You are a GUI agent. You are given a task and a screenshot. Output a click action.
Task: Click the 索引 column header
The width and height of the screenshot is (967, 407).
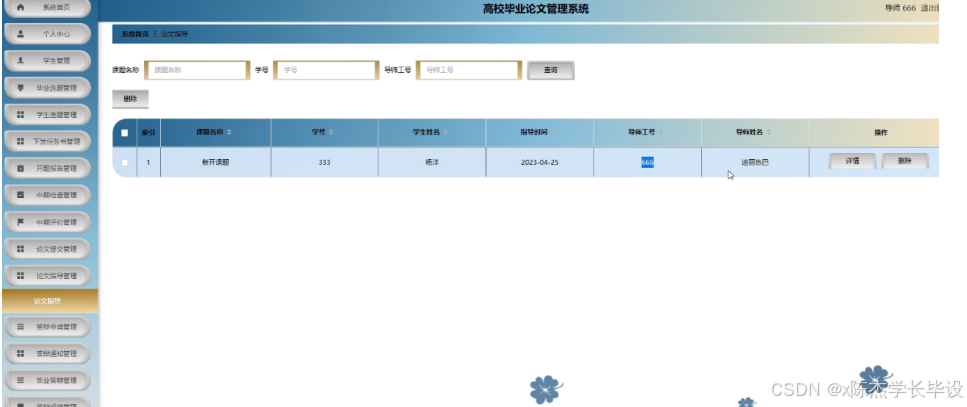tap(148, 133)
